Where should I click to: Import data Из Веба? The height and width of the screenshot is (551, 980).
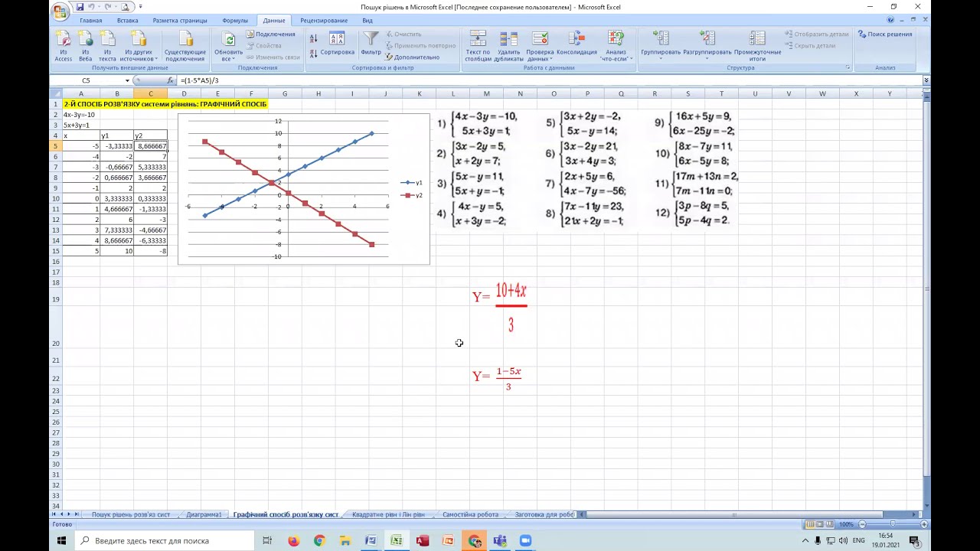[x=85, y=47]
